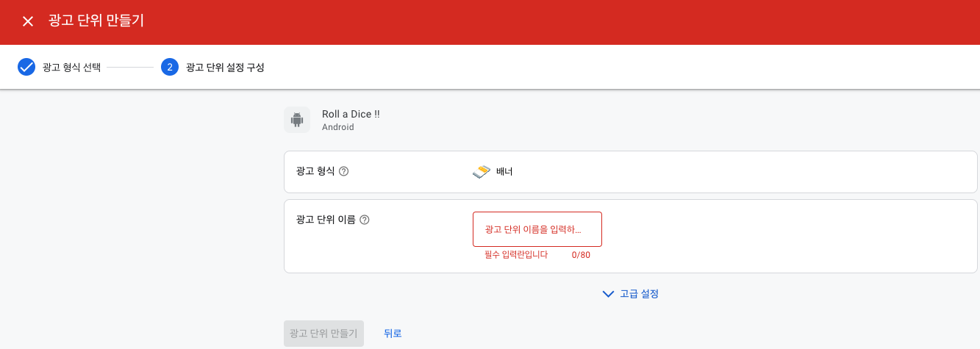
Task: Click the 광고 단위 이름 row label
Action: click(326, 220)
